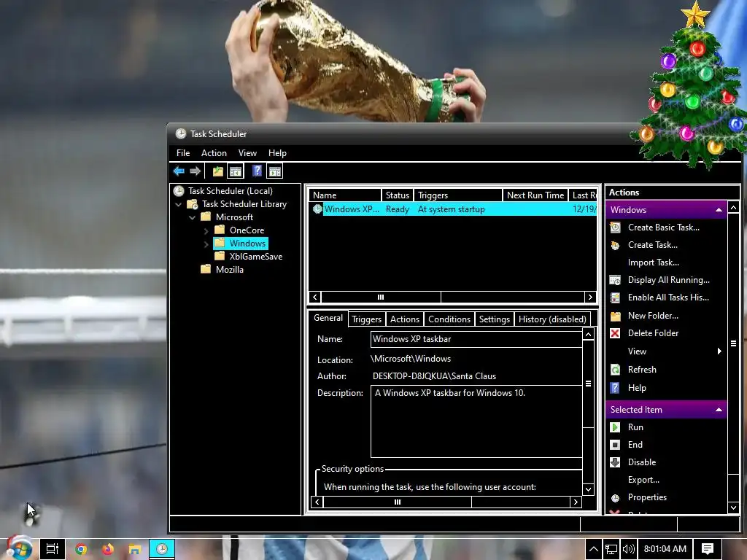Open the View menu in the menu bar

(x=247, y=153)
